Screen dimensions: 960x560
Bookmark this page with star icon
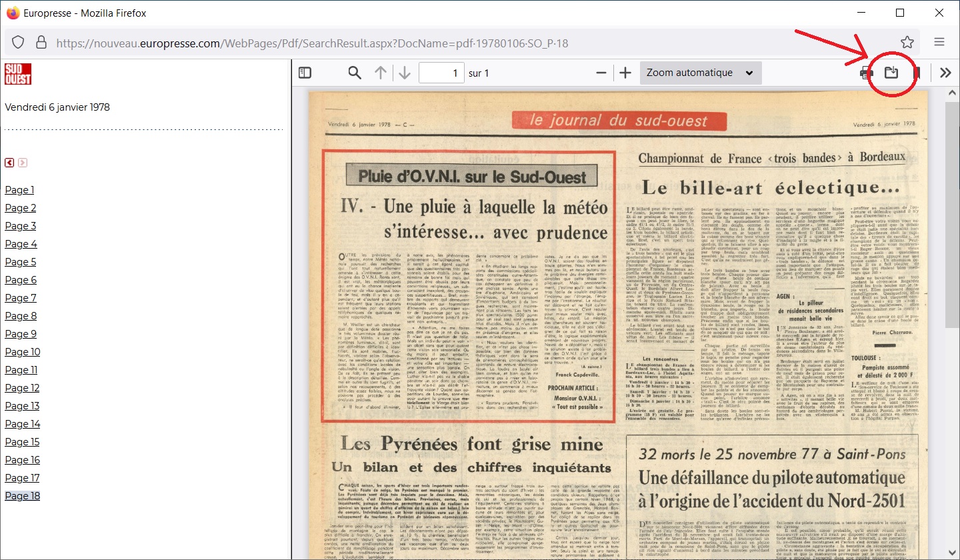(907, 42)
